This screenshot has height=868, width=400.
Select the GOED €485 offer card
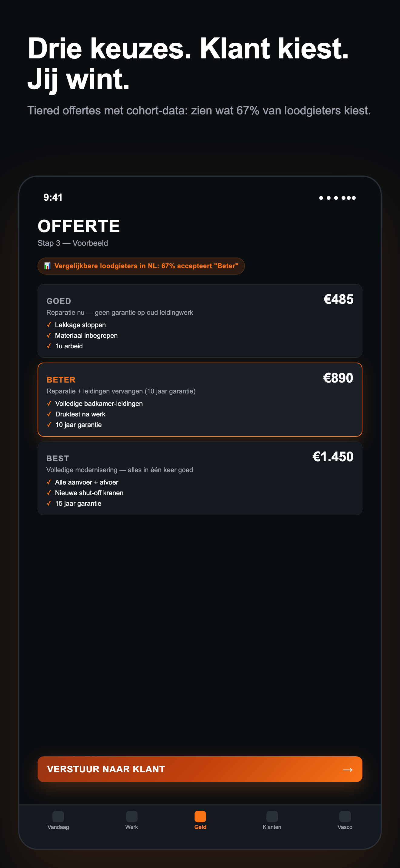click(200, 321)
